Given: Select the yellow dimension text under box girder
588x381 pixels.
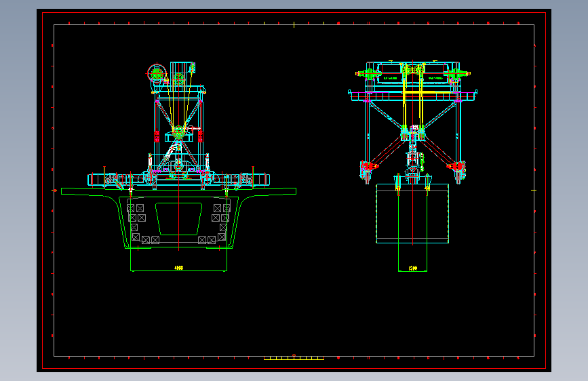Looking at the screenshot, I should click(179, 268).
